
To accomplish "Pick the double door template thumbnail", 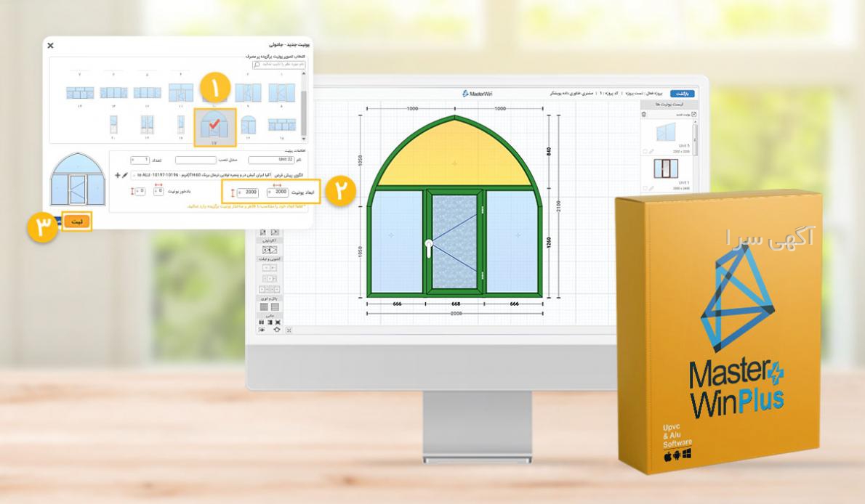I will pyautogui.click(x=148, y=125).
